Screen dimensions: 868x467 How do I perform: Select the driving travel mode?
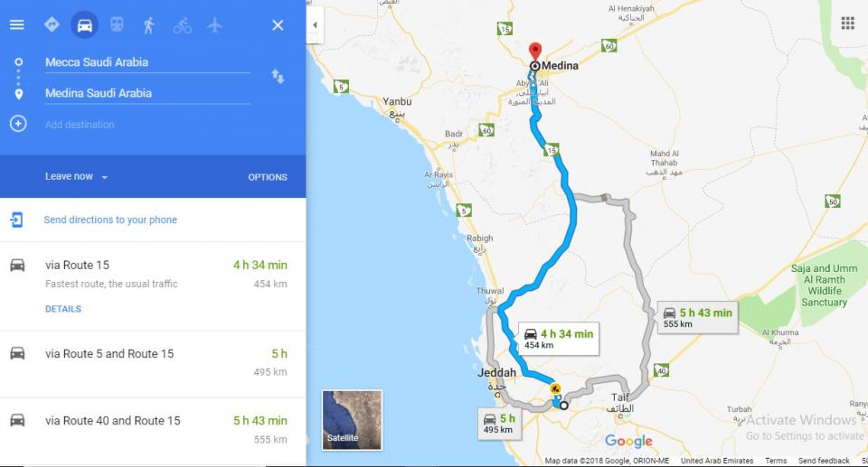[84, 25]
